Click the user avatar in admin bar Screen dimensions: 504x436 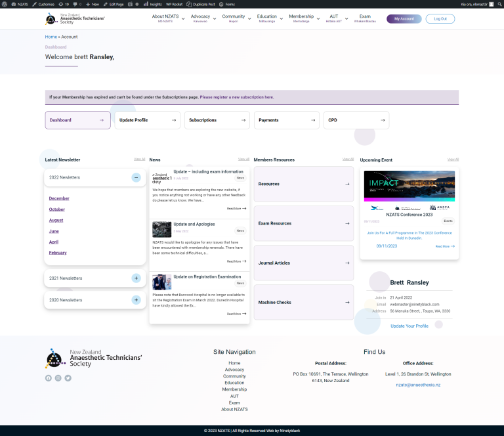[499, 4]
